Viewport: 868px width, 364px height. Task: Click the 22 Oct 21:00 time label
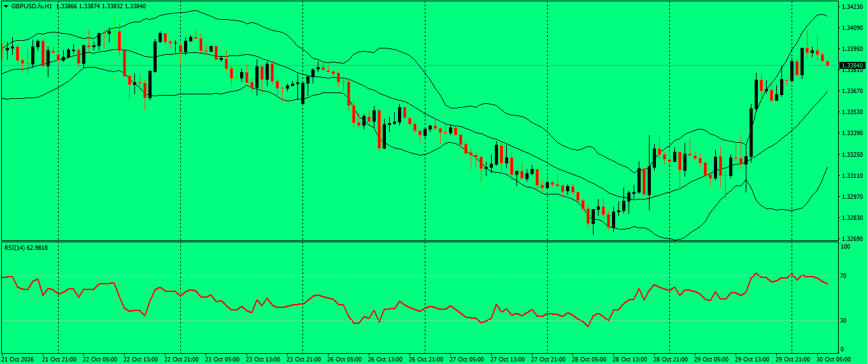pos(181,360)
